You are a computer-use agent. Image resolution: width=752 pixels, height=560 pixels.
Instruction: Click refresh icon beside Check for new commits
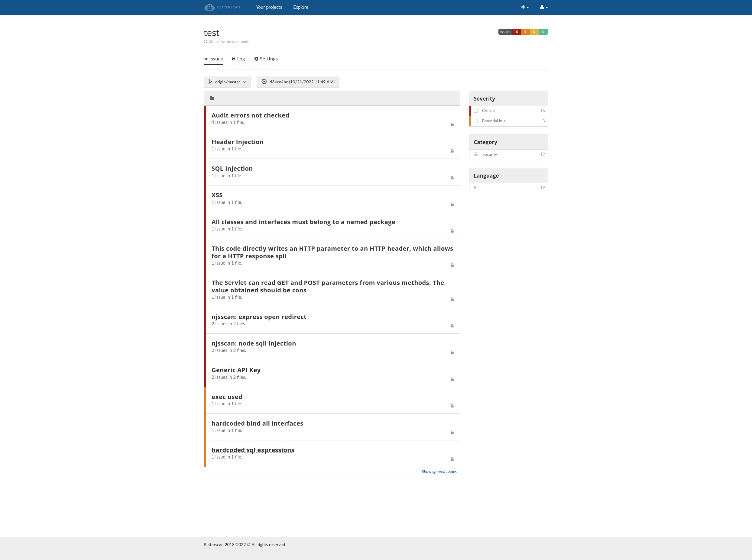(206, 42)
